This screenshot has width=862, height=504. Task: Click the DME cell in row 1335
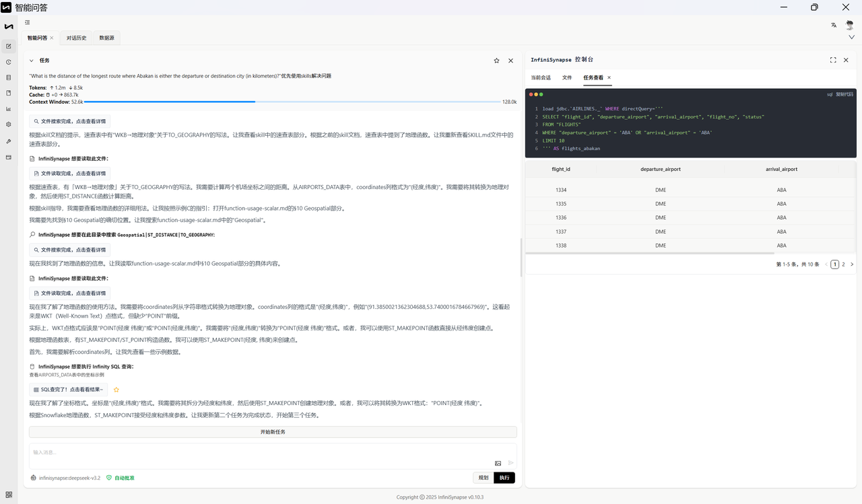[660, 204]
